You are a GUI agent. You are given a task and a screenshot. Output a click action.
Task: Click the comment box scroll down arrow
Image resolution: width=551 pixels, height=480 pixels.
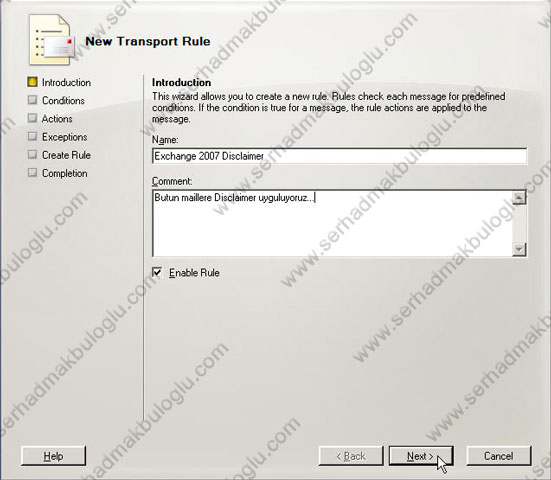[x=519, y=249]
